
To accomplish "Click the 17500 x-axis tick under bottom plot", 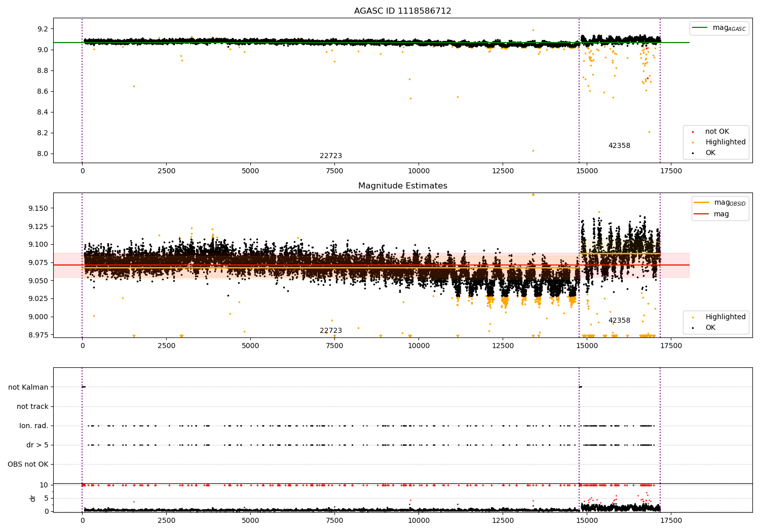I will tap(671, 521).
